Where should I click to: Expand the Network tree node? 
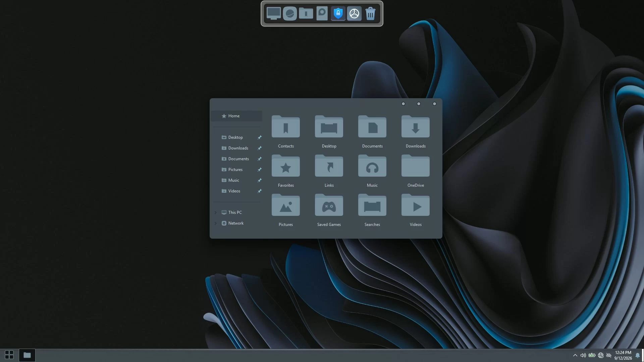pyautogui.click(x=216, y=223)
